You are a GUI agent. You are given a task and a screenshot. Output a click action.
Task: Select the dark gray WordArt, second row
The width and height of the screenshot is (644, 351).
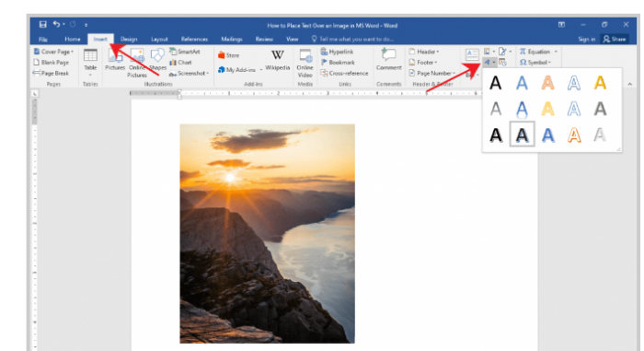coord(600,109)
